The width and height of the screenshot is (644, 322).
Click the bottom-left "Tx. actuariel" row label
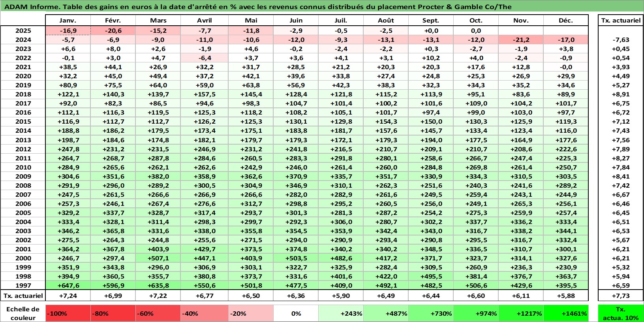click(x=23, y=296)
